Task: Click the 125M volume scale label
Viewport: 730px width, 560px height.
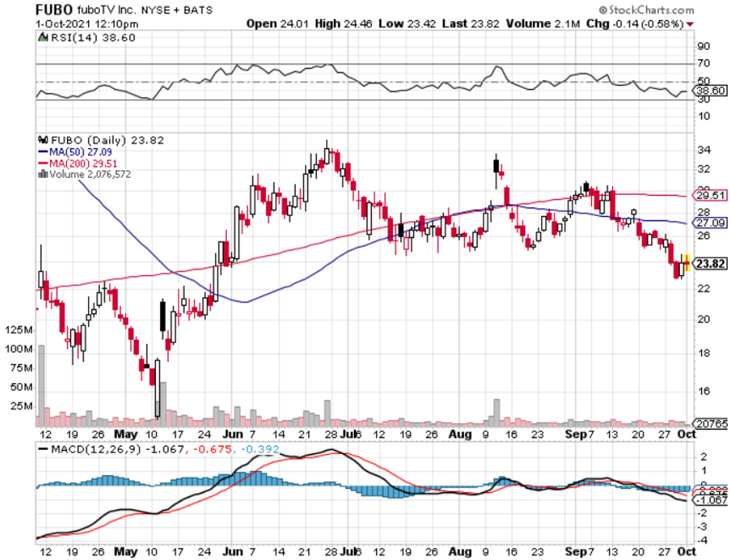Action: (x=19, y=330)
